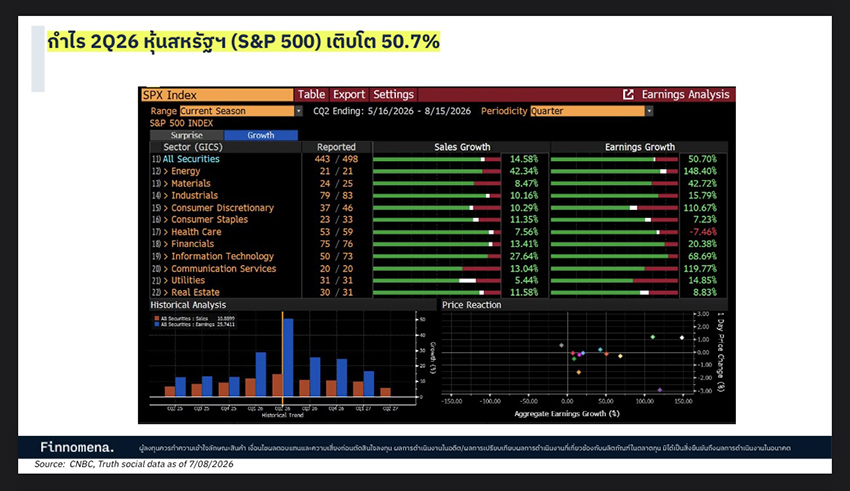Click the tallest blue earnings bar
Screen dimensions: 850x491
[288, 357]
